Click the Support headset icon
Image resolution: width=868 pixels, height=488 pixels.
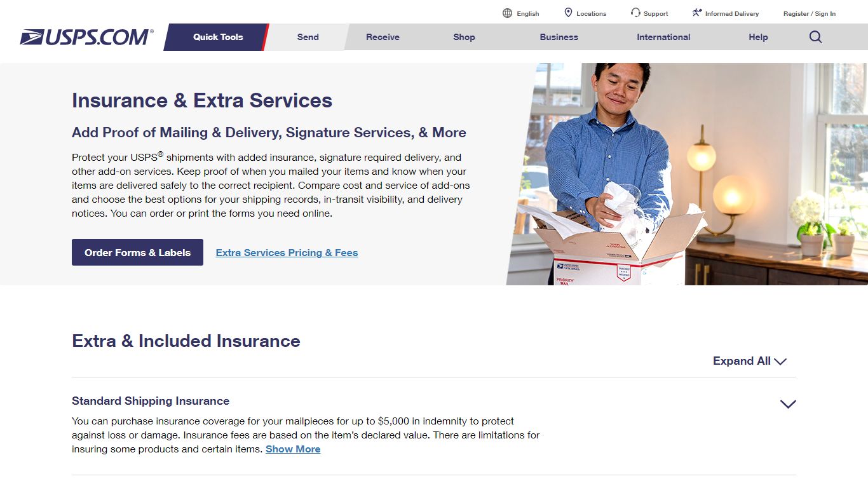tap(635, 13)
